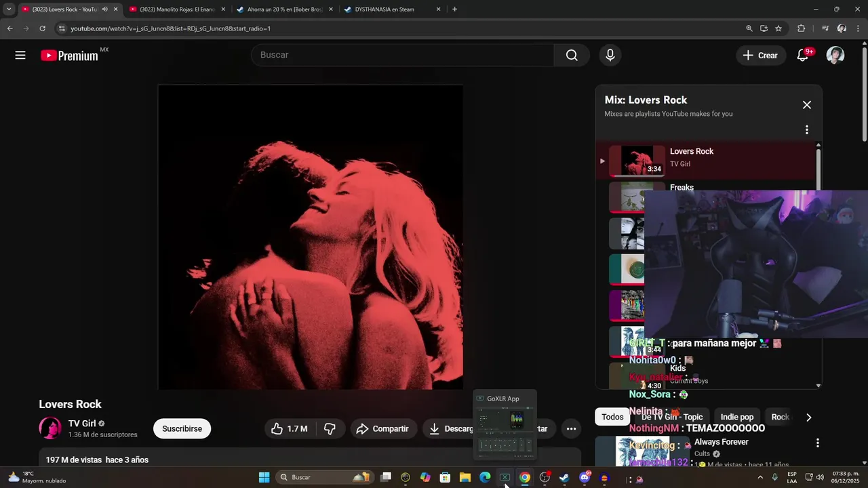Start voice search with microphone icon
Image resolution: width=868 pixels, height=488 pixels.
[x=610, y=56]
